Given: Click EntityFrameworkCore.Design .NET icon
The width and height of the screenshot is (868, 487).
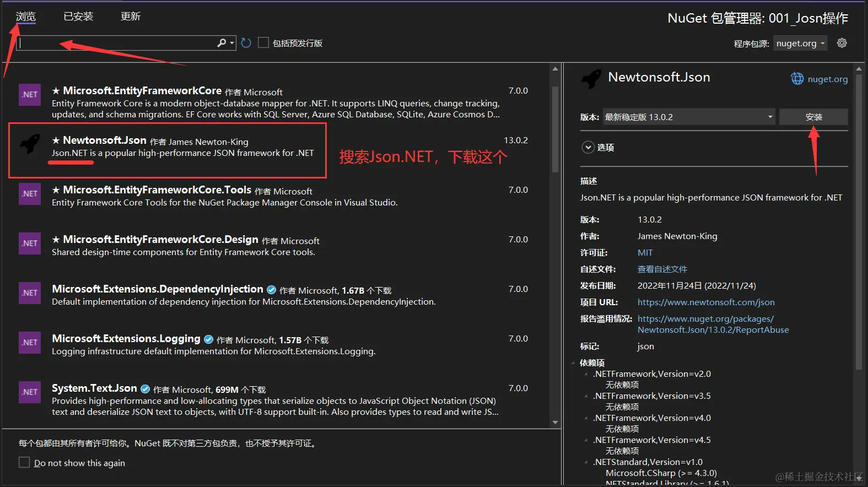Looking at the screenshot, I should (x=30, y=243).
